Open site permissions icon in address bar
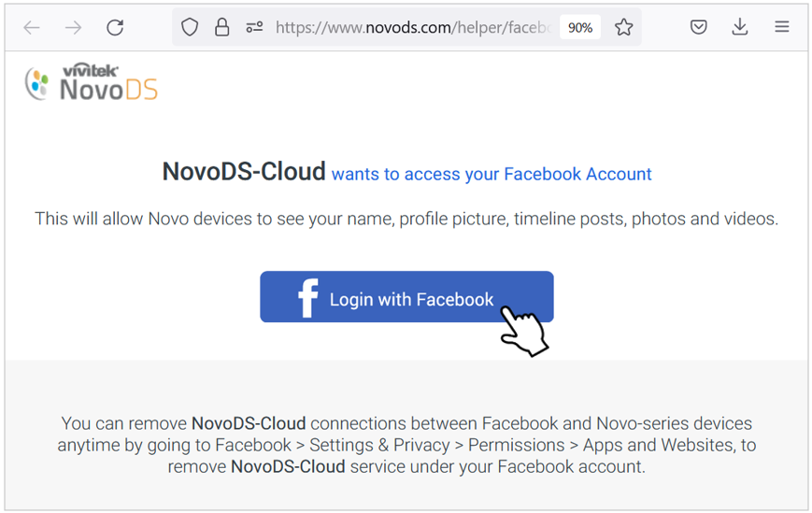The image size is (812, 513). coord(254,27)
